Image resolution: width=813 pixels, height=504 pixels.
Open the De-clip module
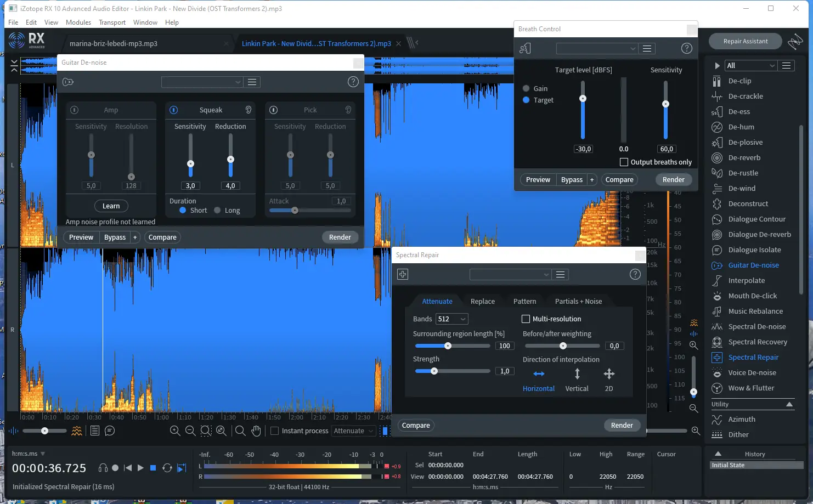[739, 81]
